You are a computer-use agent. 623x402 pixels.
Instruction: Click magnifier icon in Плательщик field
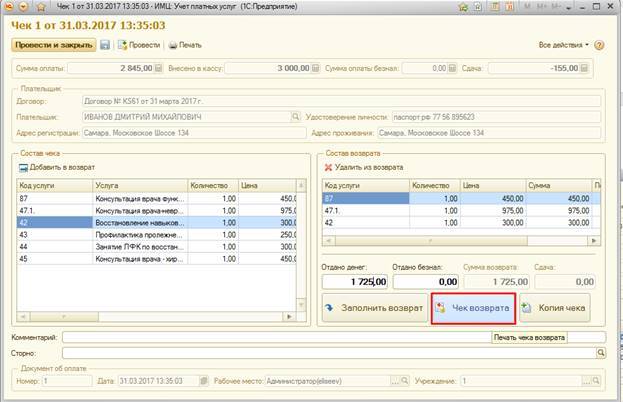tap(295, 117)
